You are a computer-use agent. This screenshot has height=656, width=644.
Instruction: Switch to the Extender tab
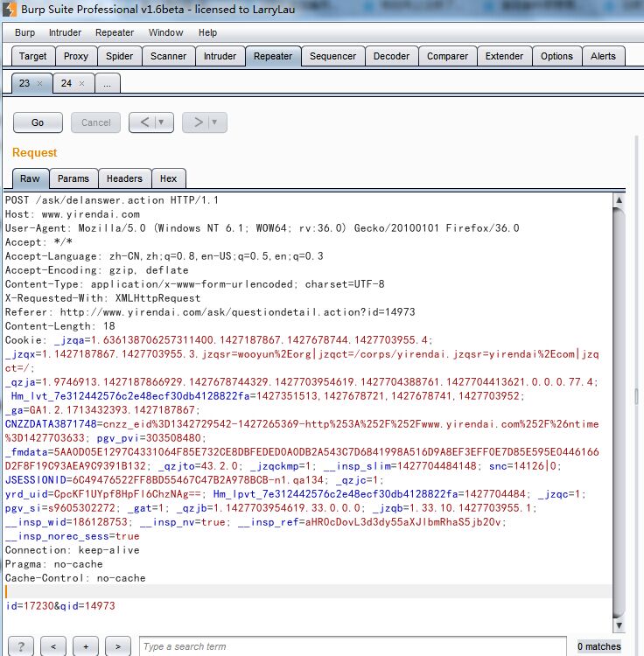pyautogui.click(x=504, y=56)
